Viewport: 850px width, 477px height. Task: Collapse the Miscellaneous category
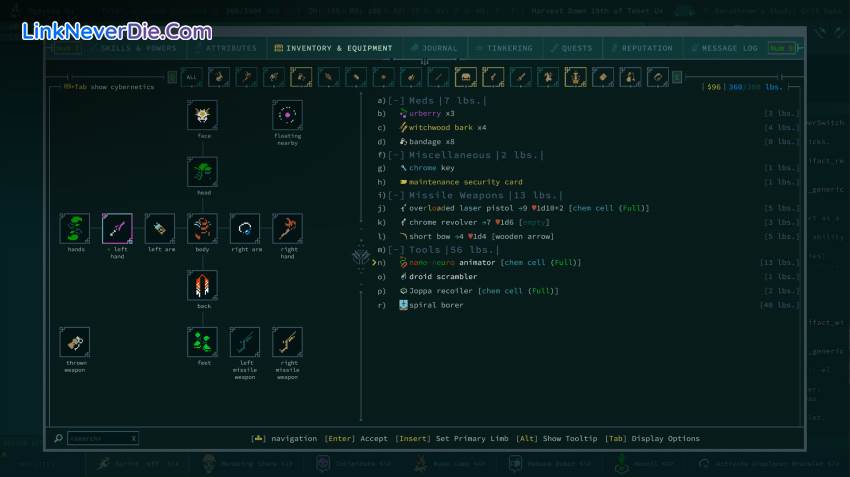[396, 155]
